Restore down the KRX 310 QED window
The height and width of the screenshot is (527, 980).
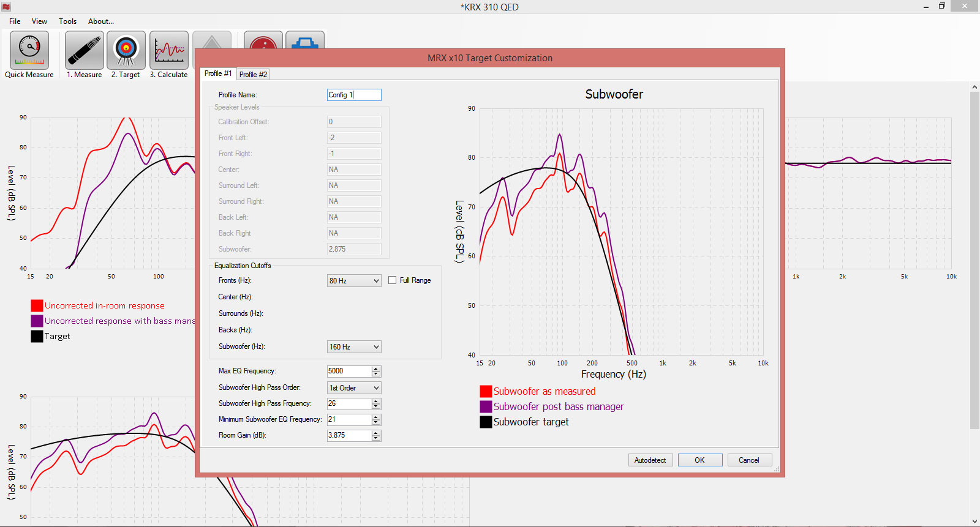[942, 6]
